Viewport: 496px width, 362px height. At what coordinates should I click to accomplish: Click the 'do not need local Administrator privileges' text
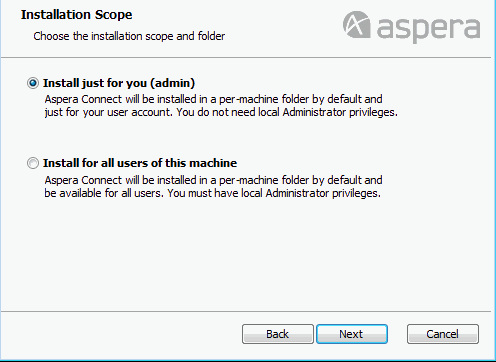(297, 112)
